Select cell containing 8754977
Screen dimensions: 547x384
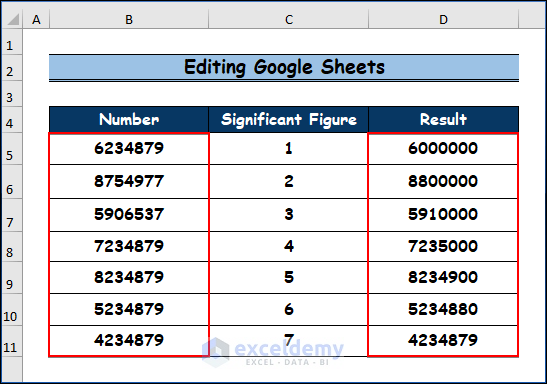[129, 182]
